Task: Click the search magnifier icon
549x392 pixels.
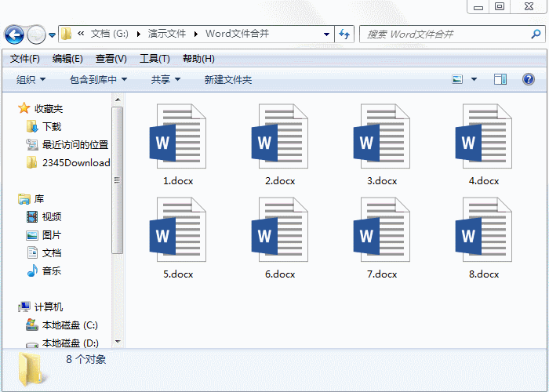Action: (x=536, y=34)
